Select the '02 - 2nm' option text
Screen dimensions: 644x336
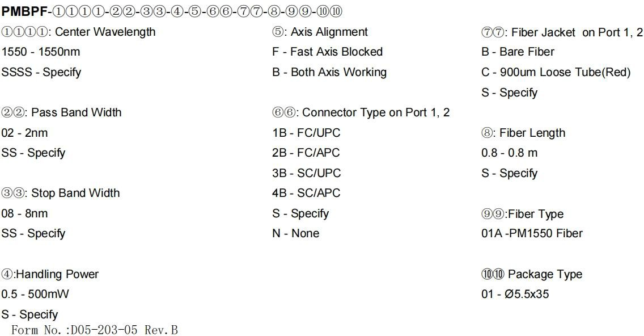pos(25,133)
